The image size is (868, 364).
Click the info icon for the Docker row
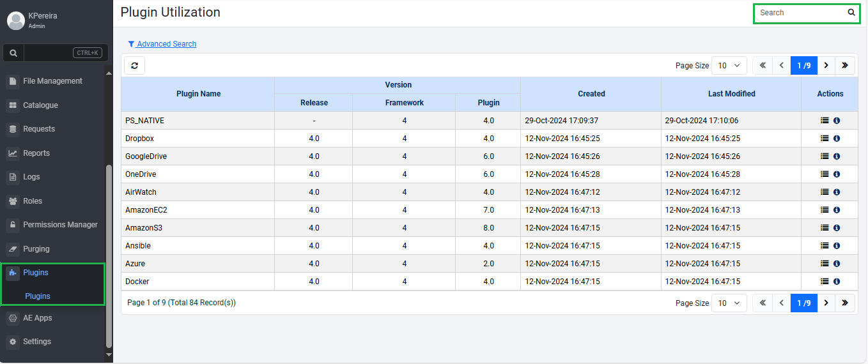click(837, 282)
